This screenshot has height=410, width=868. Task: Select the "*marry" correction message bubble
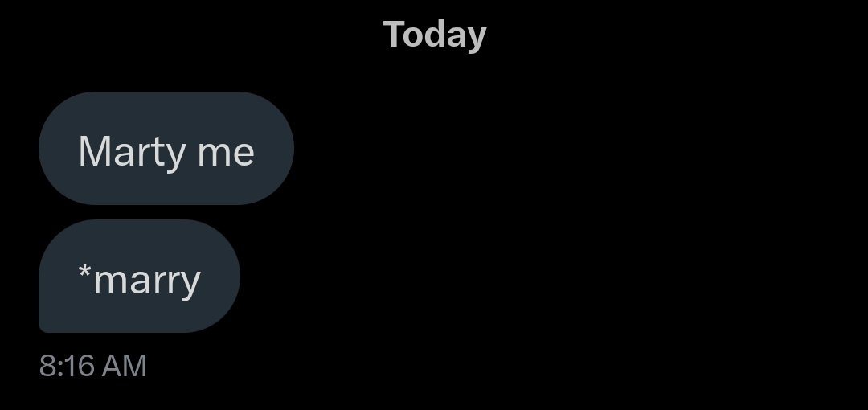[139, 276]
